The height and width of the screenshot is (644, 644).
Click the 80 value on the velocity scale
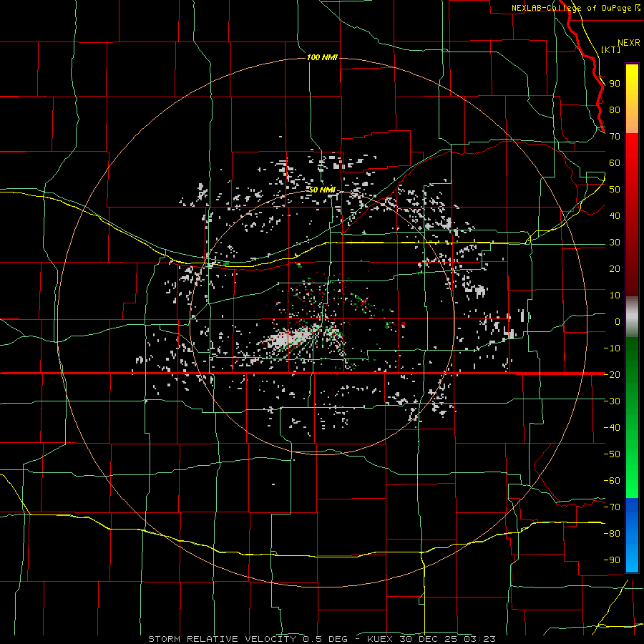tap(615, 109)
